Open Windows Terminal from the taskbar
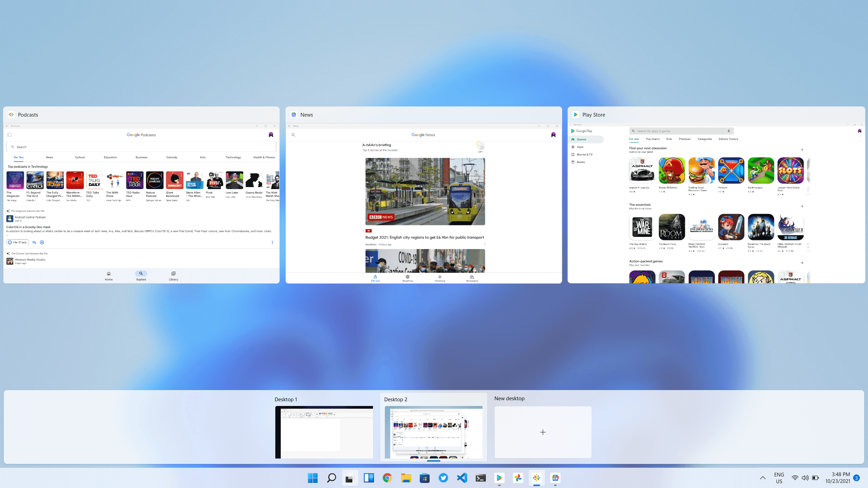This screenshot has width=868, height=488. (x=480, y=478)
